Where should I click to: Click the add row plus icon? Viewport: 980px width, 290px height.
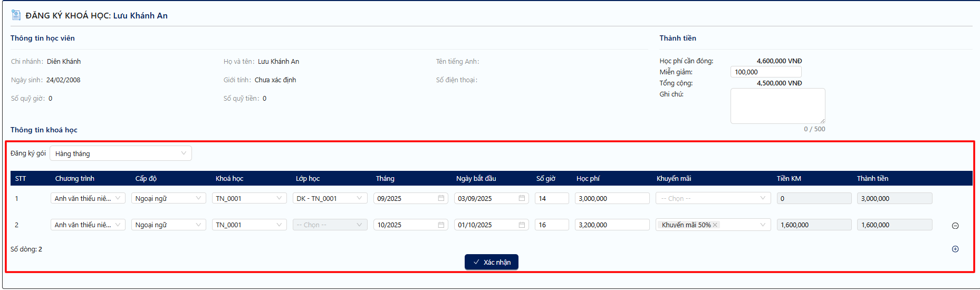955,249
